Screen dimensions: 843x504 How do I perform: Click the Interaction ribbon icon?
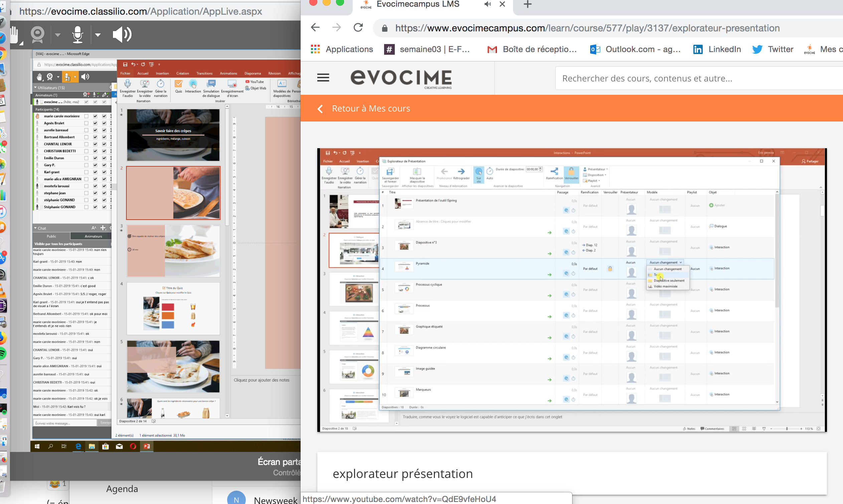click(193, 83)
